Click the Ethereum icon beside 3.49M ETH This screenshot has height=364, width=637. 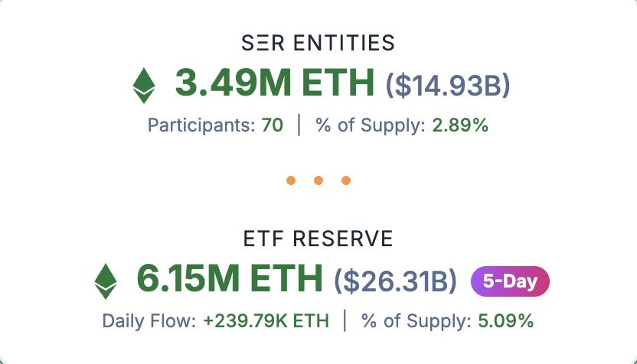tap(144, 85)
